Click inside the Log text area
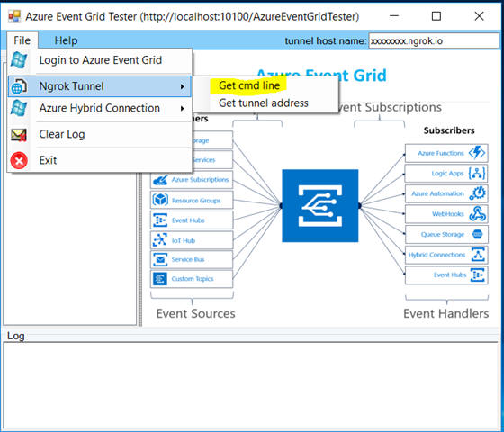This screenshot has height=432, width=504. pos(251,386)
